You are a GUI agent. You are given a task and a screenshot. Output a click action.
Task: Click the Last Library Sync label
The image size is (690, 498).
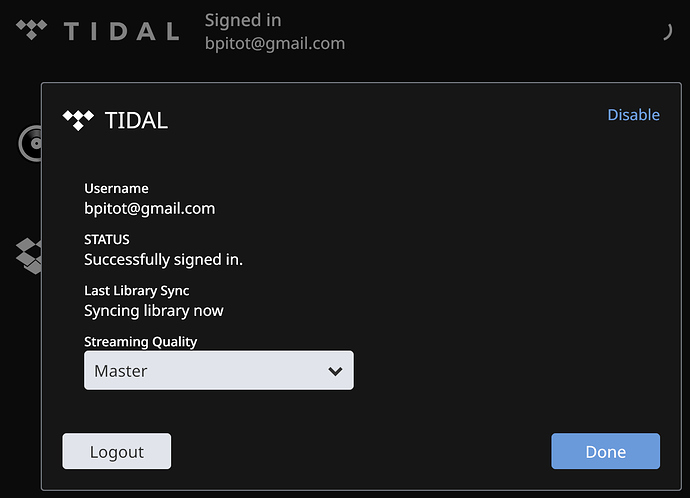click(x=136, y=291)
